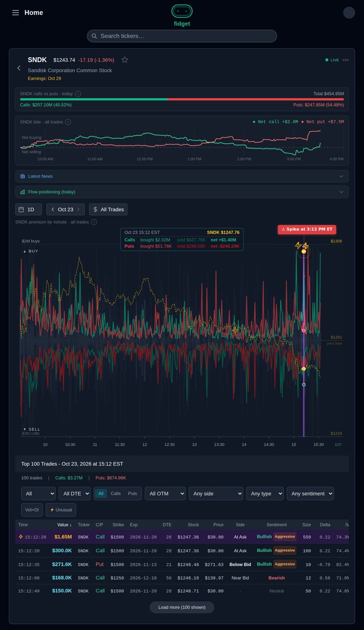Click the SNDK tide mini chart

click(x=182, y=142)
